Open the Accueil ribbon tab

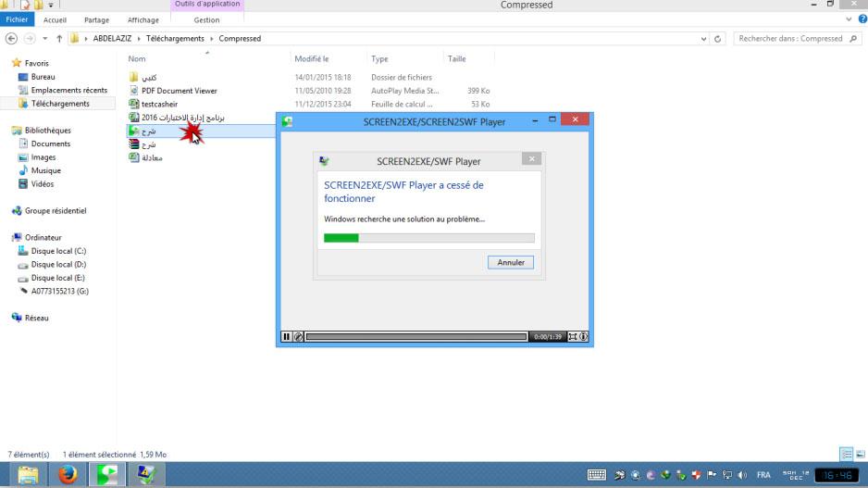pyautogui.click(x=55, y=20)
